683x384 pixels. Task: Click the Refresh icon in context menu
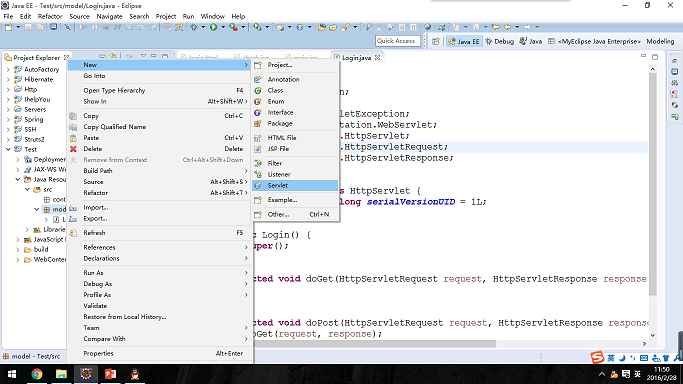pyautogui.click(x=73, y=233)
